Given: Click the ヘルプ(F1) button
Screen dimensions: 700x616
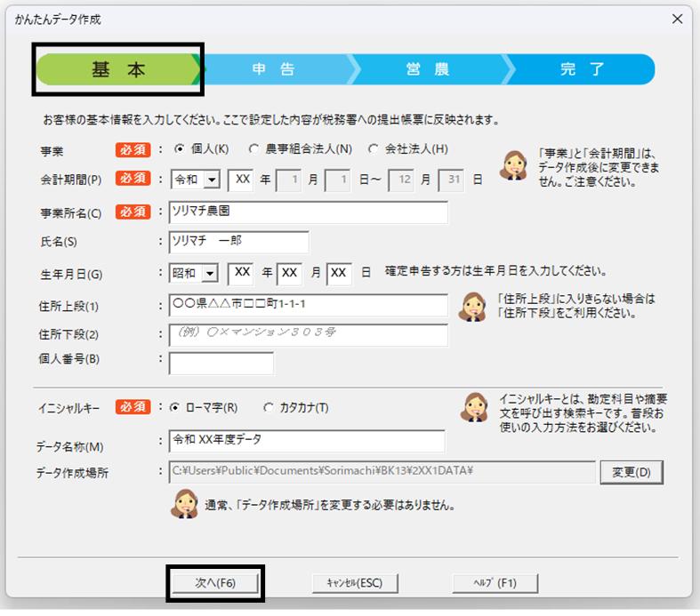Looking at the screenshot, I should coord(495,583).
